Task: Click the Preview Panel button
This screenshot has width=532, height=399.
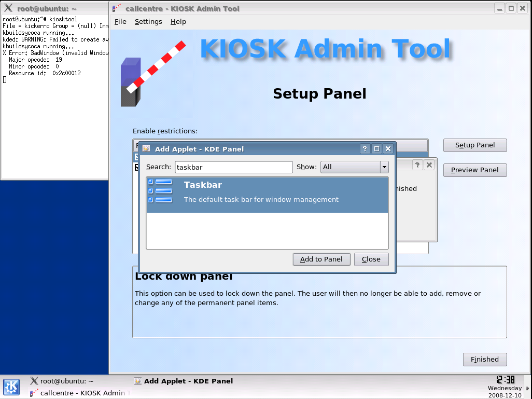Action: [x=475, y=170]
